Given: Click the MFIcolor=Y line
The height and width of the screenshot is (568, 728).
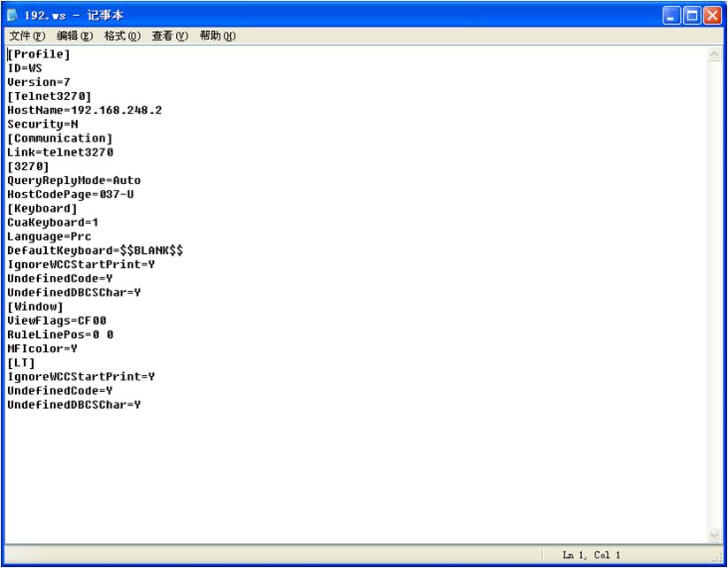Looking at the screenshot, I should (42, 349).
